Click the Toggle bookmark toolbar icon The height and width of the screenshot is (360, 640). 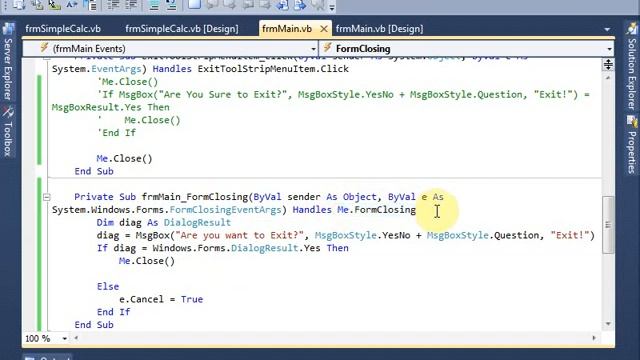(195, 5)
